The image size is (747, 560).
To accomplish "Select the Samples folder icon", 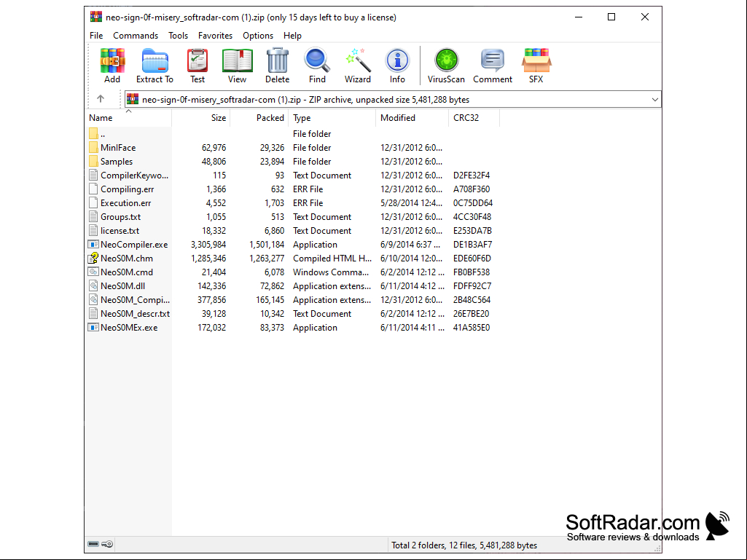I will click(93, 162).
